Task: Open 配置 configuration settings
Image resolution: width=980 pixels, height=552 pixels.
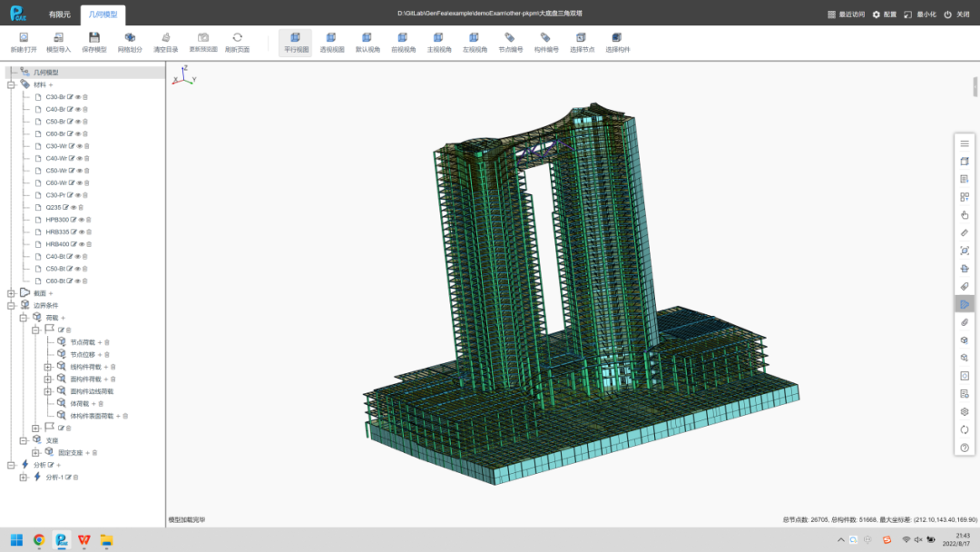Action: (x=884, y=15)
